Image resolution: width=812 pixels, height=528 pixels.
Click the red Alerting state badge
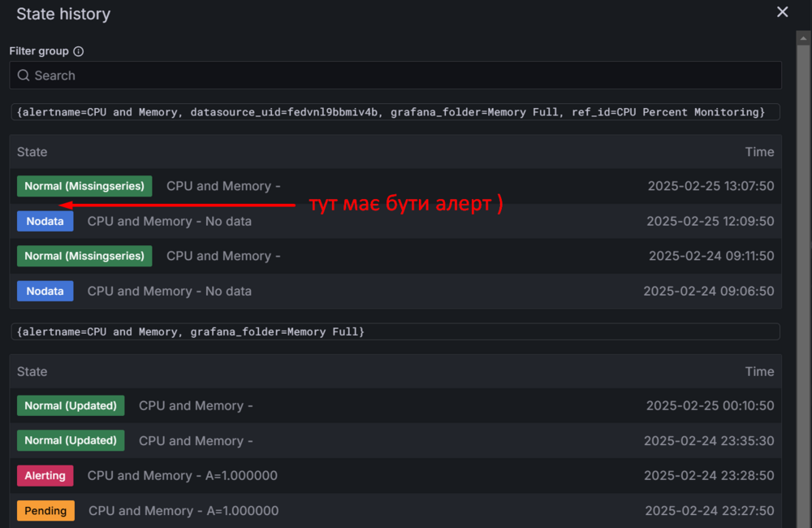45,475
